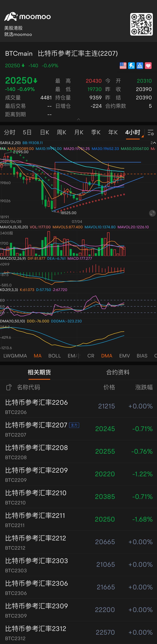Tap the KDJ(9,3,3) indicator label
The image size is (157, 644).
pos(9,290)
